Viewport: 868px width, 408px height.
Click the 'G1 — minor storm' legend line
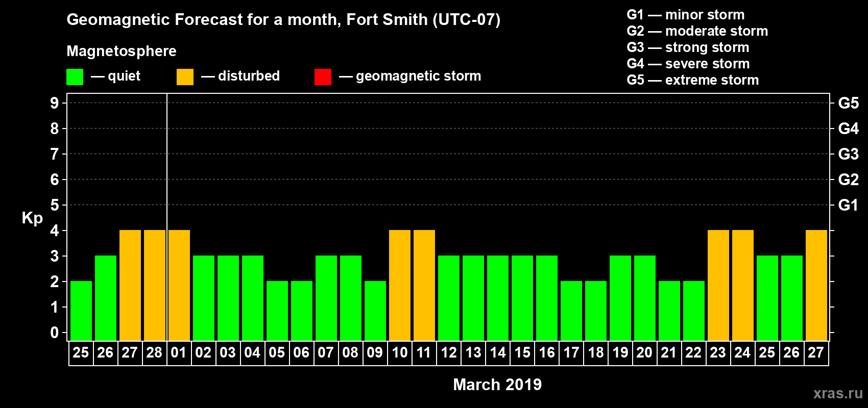686,15
